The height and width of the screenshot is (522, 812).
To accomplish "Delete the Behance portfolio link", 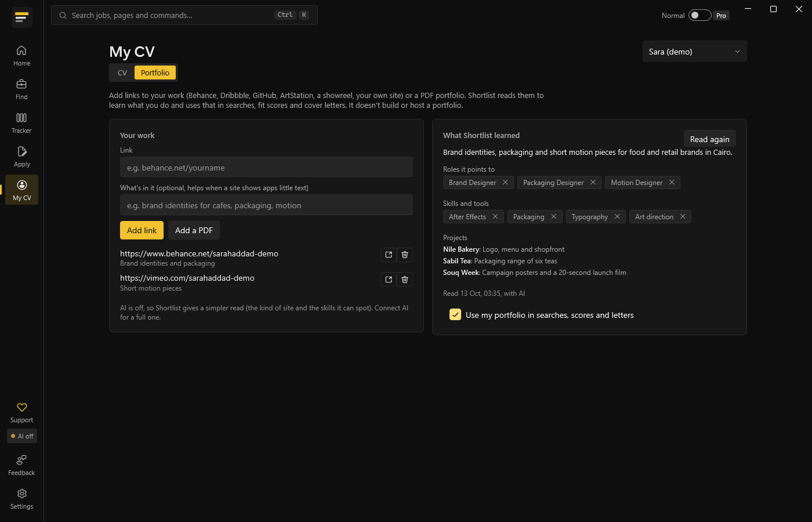I will (x=405, y=255).
